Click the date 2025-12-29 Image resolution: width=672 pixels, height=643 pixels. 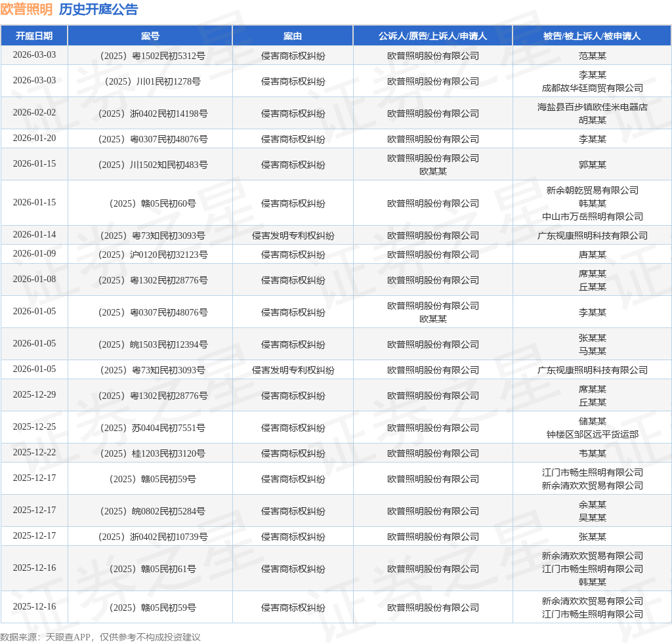click(34, 394)
